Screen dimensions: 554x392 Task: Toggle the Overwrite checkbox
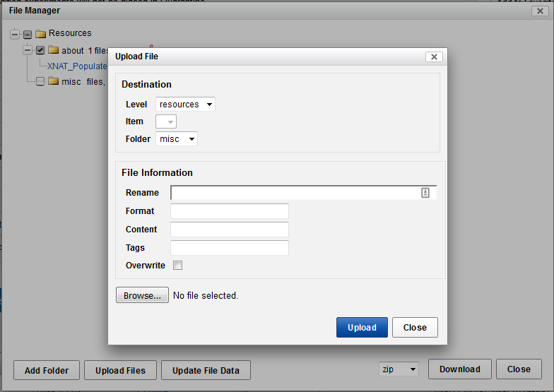178,266
